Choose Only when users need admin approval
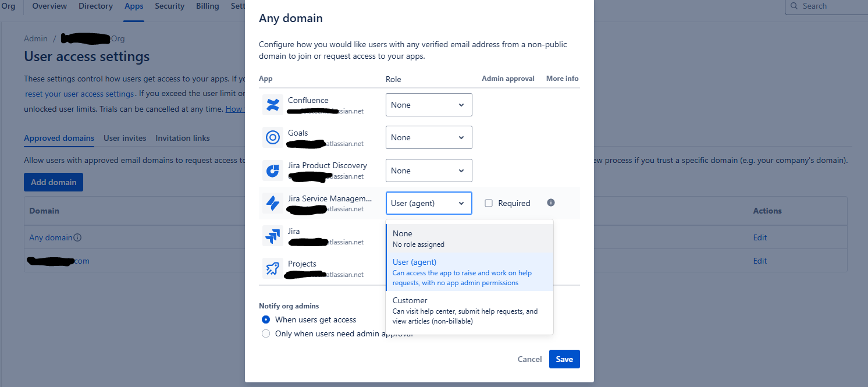 [x=266, y=333]
